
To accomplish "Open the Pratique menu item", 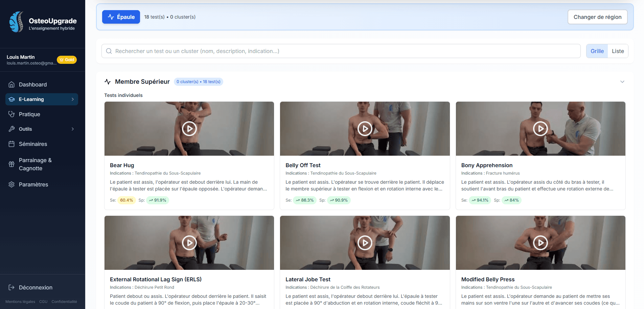I will (x=29, y=114).
